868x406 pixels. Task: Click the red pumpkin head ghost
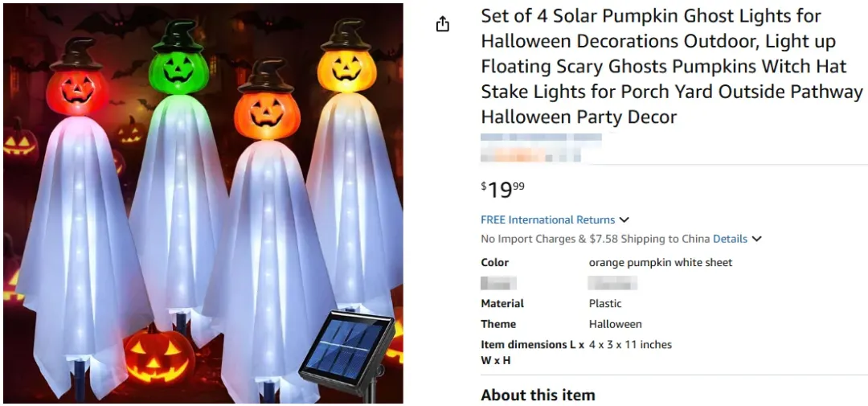coord(77,216)
